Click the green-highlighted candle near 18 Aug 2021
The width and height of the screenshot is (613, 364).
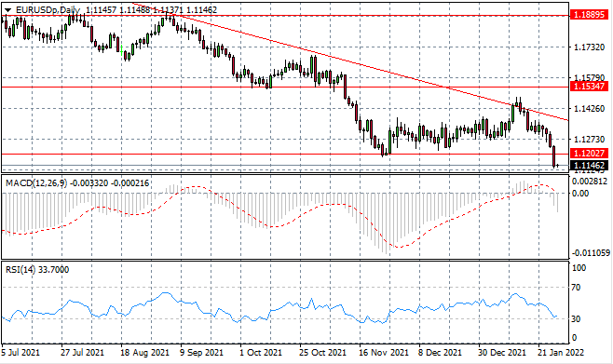click(122, 50)
